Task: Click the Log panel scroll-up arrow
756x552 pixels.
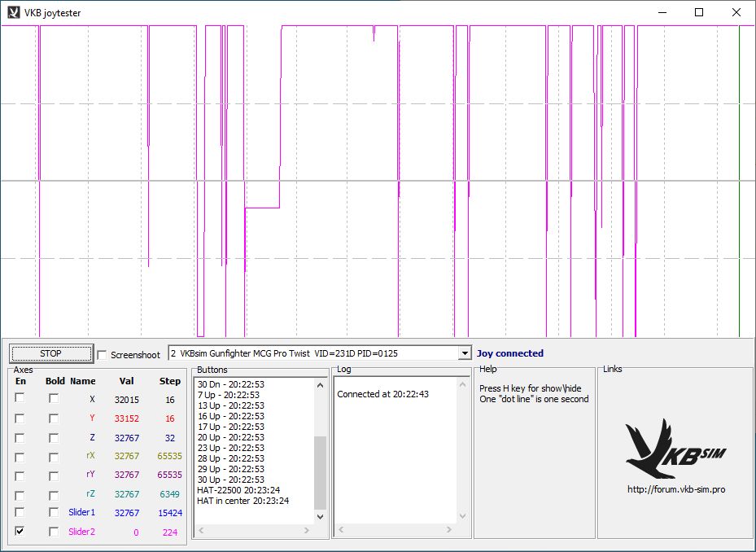Action: (462, 384)
